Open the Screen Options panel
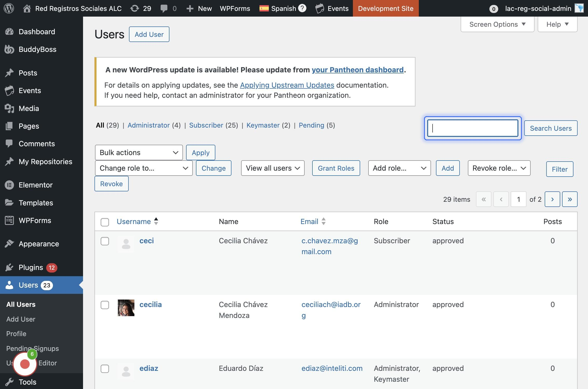This screenshot has height=389, width=588. coord(497,24)
